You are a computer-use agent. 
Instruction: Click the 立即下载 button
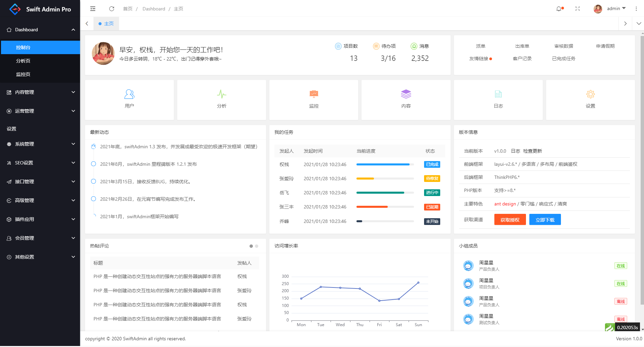click(x=545, y=220)
